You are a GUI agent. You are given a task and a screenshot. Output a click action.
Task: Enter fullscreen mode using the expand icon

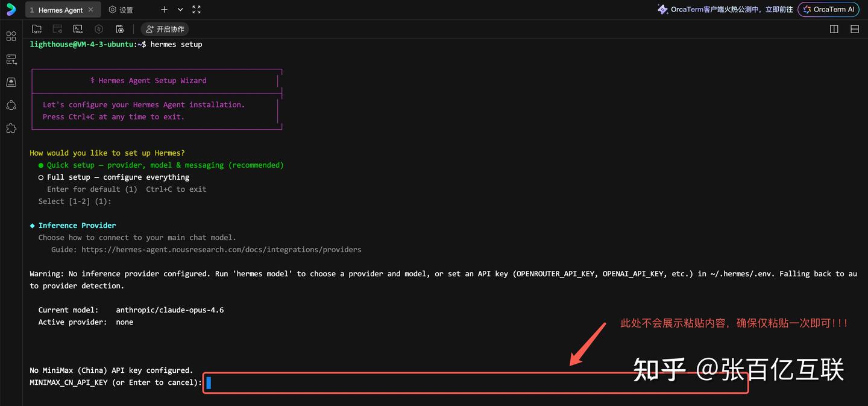point(197,10)
